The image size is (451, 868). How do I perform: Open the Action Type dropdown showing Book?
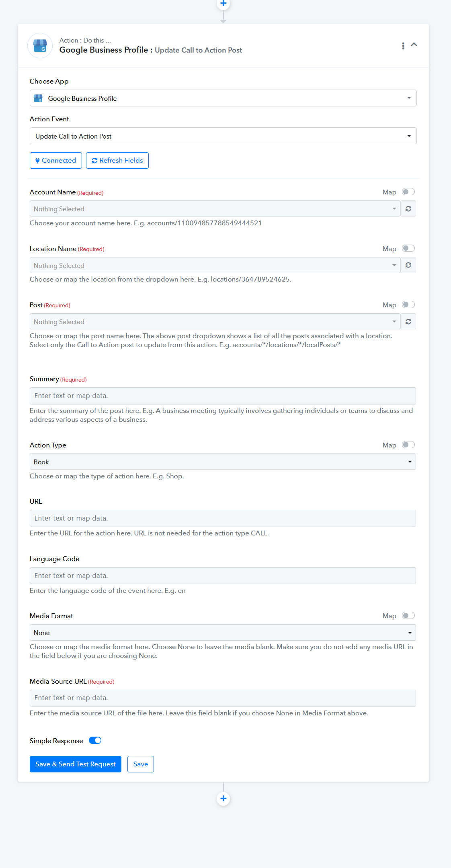[223, 462]
